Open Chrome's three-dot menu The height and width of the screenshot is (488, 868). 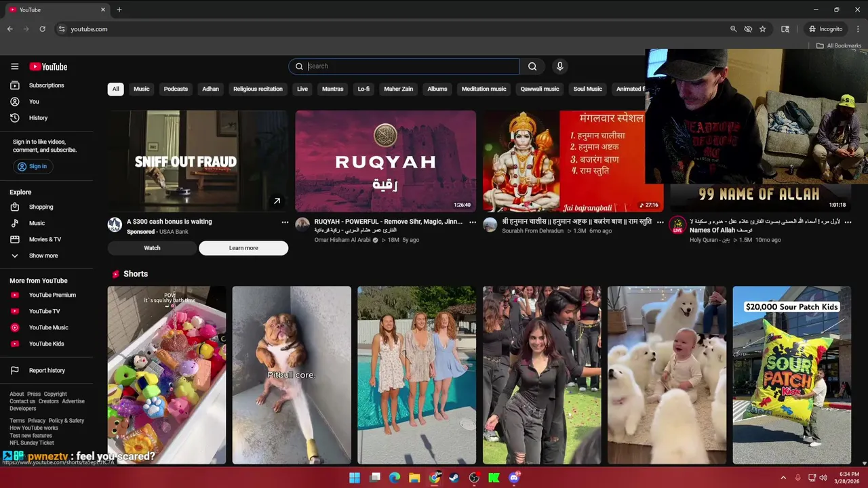pos(859,29)
